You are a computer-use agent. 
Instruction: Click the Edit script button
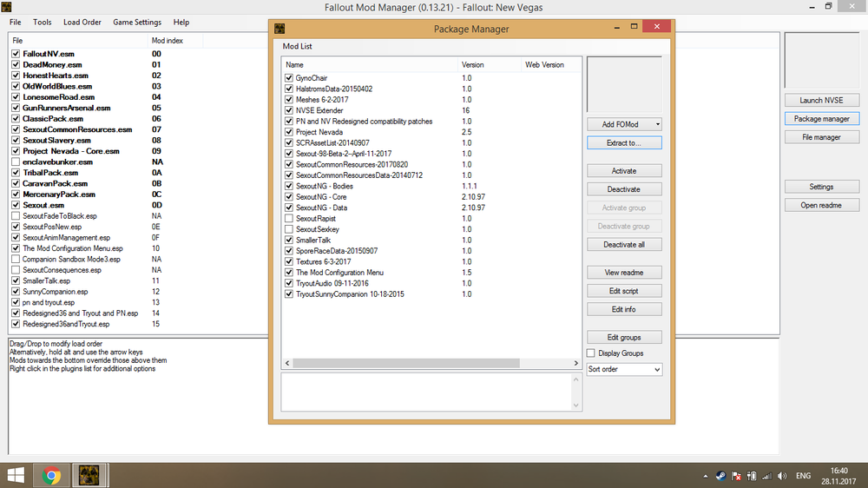point(624,291)
